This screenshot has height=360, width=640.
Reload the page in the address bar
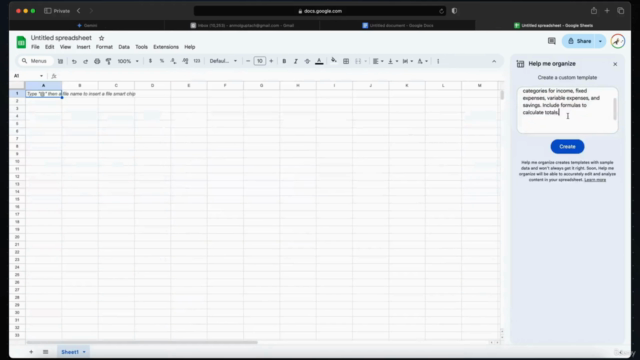pyautogui.click(x=441, y=11)
